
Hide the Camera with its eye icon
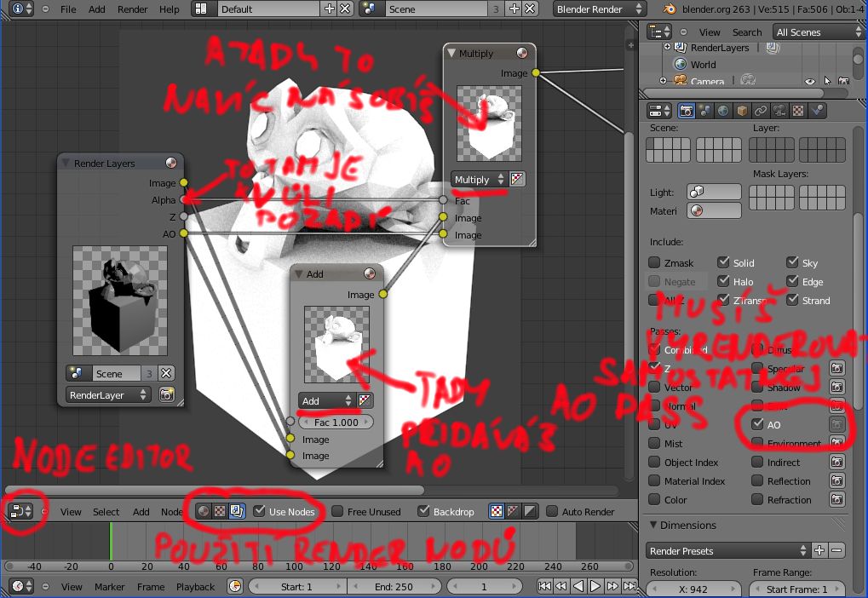point(810,81)
